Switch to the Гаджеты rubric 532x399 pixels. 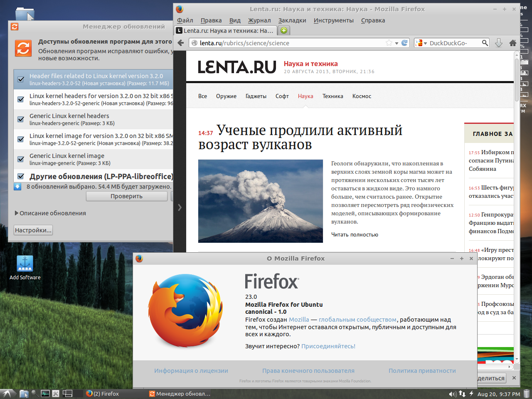pyautogui.click(x=256, y=96)
